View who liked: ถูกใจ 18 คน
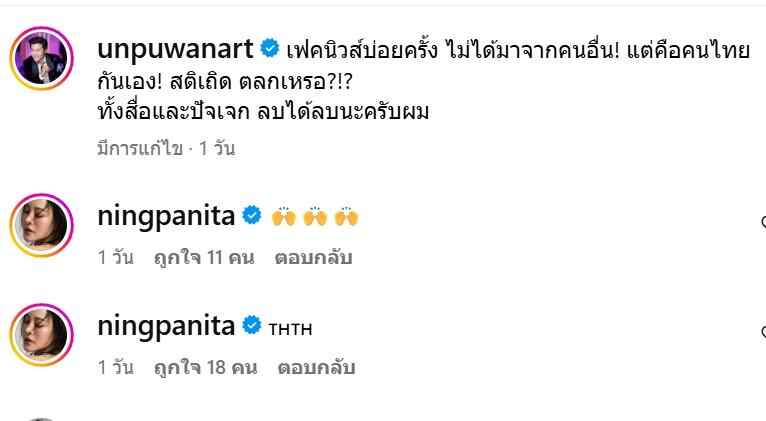This screenshot has width=766, height=421. (205, 367)
